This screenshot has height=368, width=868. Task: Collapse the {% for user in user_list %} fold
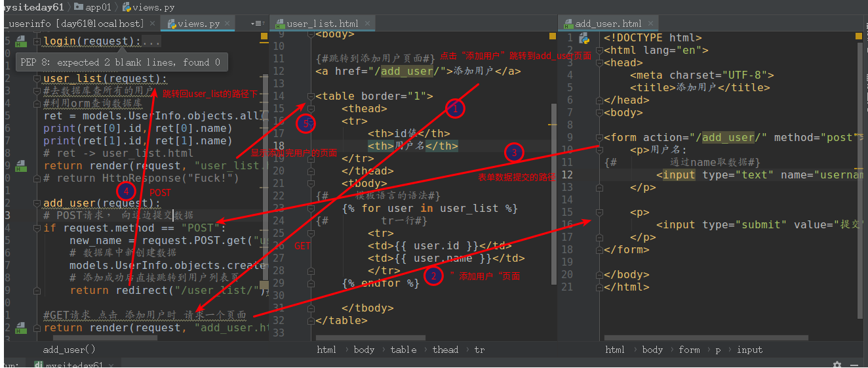[x=311, y=209]
